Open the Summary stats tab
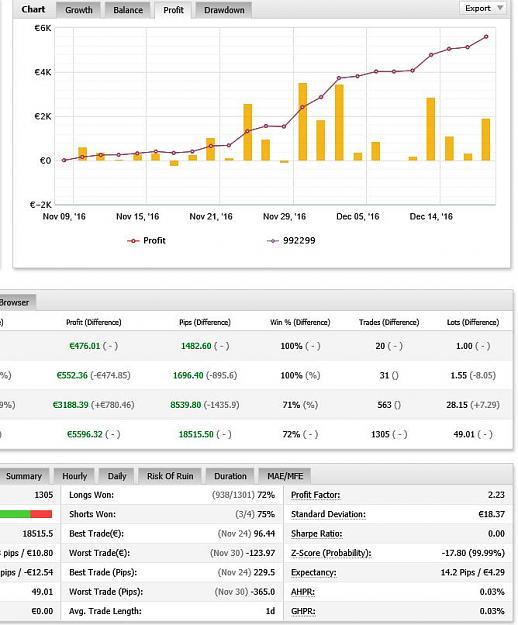 (24, 476)
